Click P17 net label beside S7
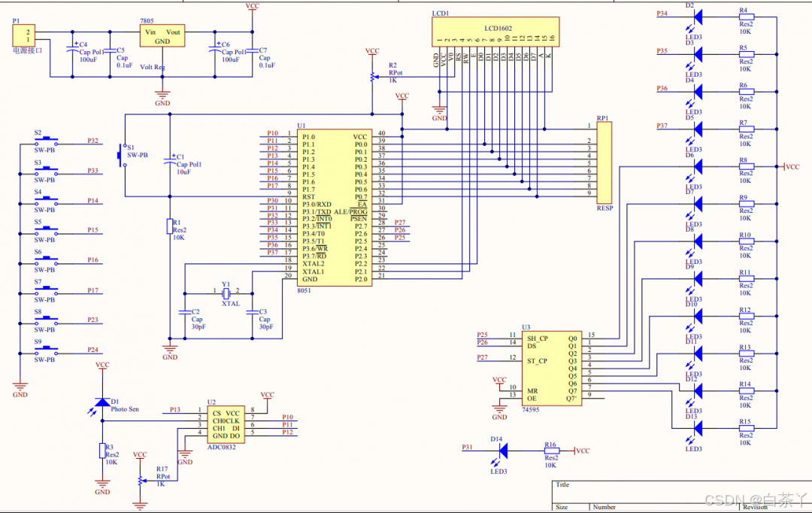The image size is (812, 513). 92,290
